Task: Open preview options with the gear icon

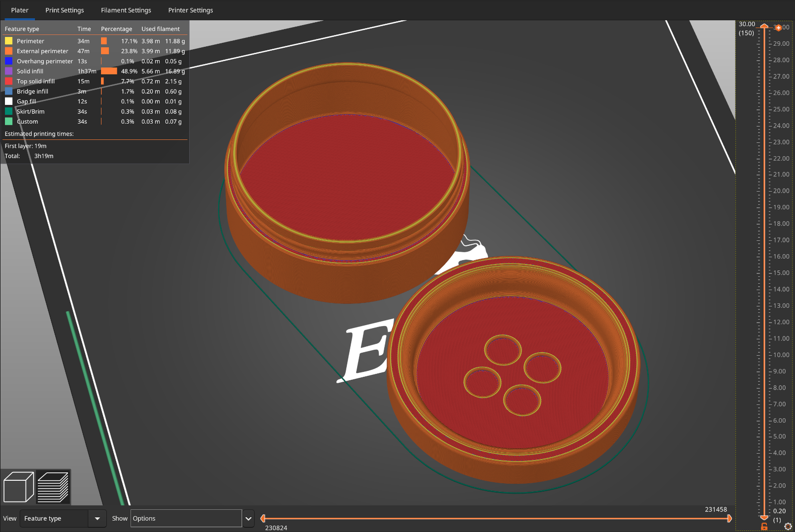Action: 789,526
